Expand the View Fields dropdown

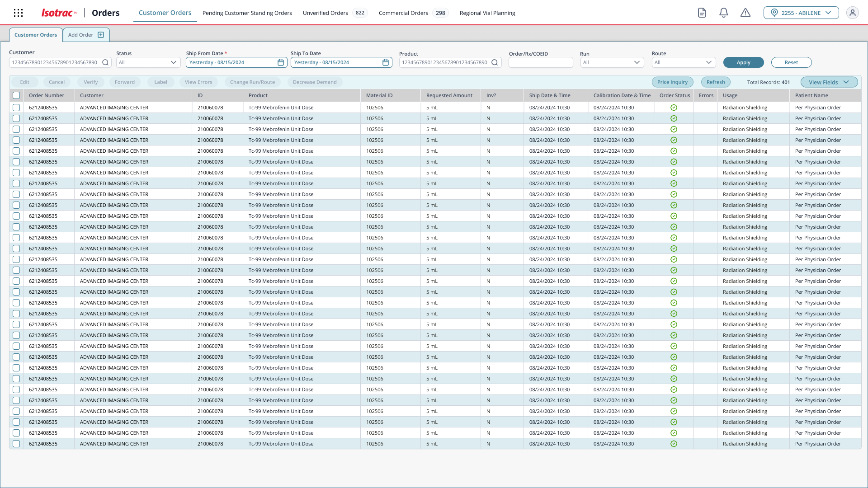(x=829, y=82)
